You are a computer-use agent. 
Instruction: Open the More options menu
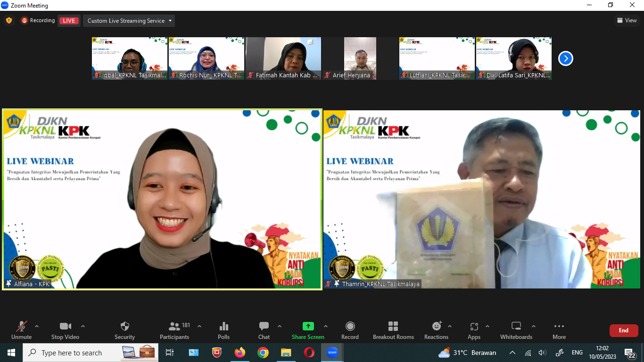tap(559, 330)
